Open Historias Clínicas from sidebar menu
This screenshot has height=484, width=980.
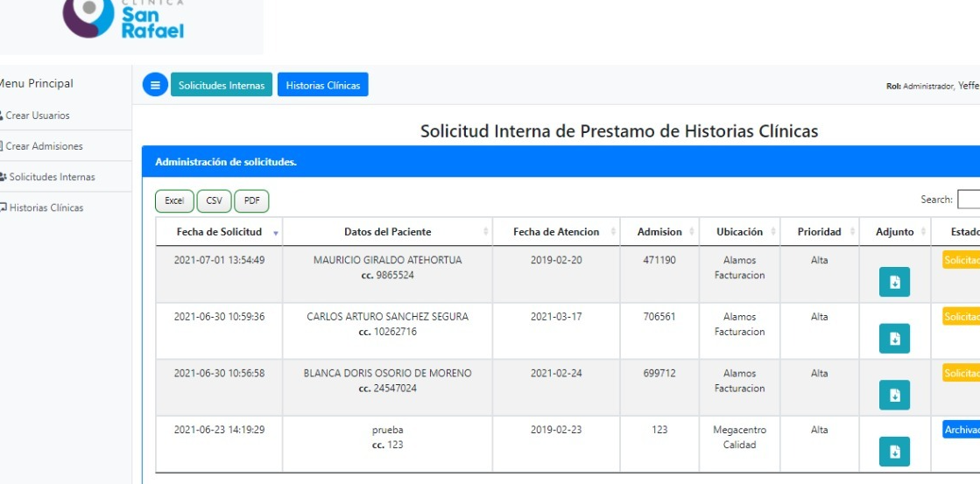coord(46,207)
